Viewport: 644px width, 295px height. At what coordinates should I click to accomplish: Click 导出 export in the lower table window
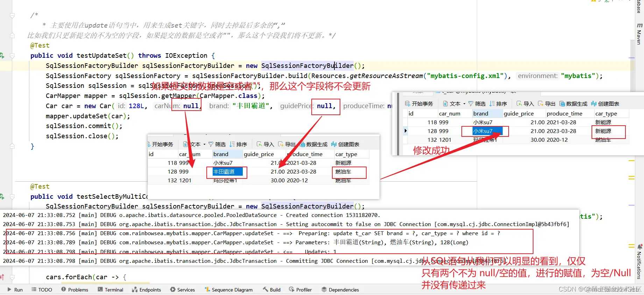[x=287, y=144]
